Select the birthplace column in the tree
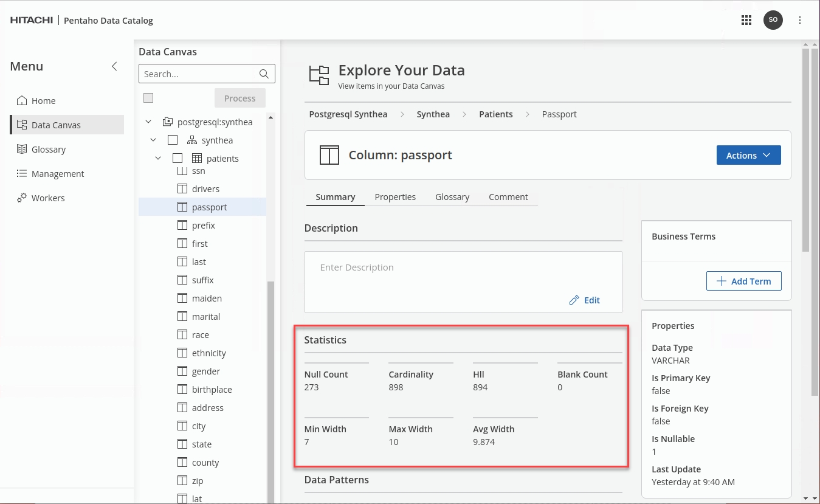Viewport: 820px width, 504px height. [212, 390]
